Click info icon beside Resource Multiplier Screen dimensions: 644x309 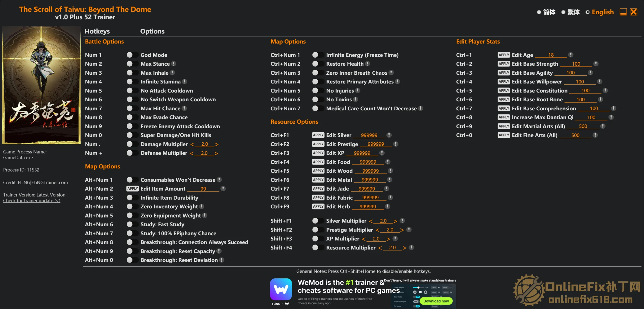pyautogui.click(x=411, y=248)
